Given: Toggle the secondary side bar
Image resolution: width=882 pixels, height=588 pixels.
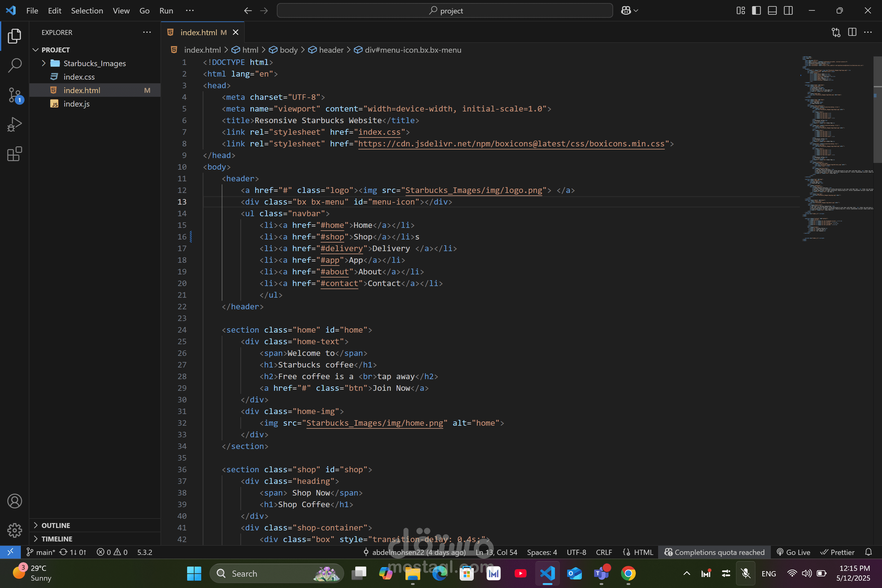Looking at the screenshot, I should tap(788, 10).
